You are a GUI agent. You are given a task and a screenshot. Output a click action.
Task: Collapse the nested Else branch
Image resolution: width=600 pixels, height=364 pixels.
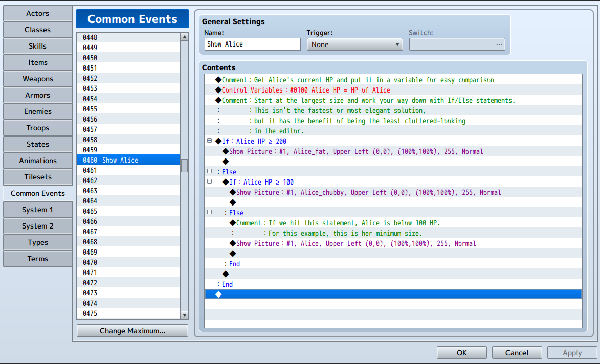pos(209,212)
